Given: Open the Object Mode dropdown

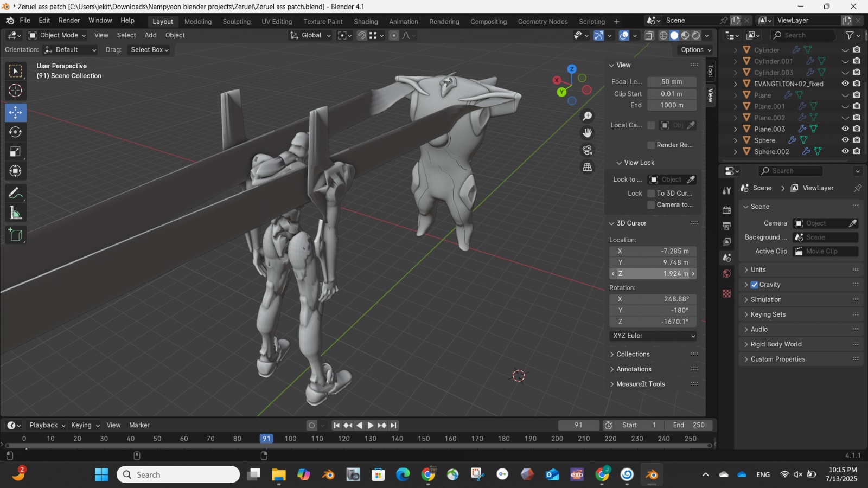Looking at the screenshot, I should [58, 35].
